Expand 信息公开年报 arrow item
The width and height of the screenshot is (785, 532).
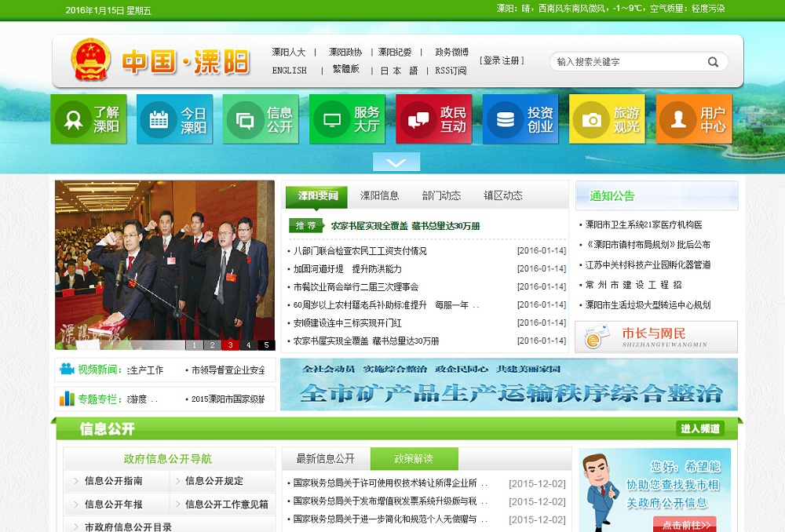pos(114,505)
